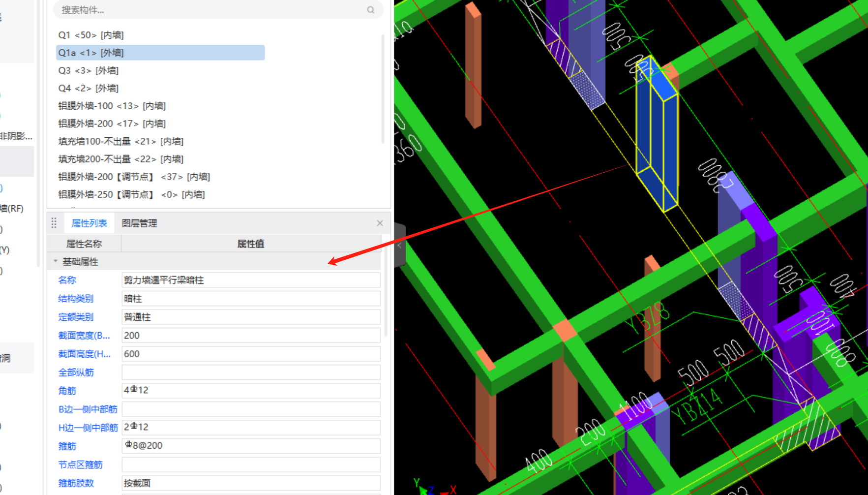
Task: Open the 定额类别 value dropdown showing 普通柱
Action: [250, 317]
